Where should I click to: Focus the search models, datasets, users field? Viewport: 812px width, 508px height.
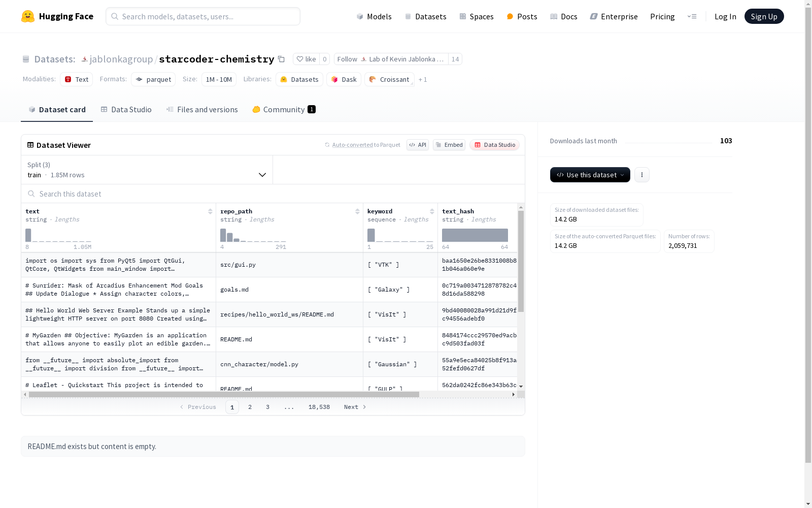[203, 16]
